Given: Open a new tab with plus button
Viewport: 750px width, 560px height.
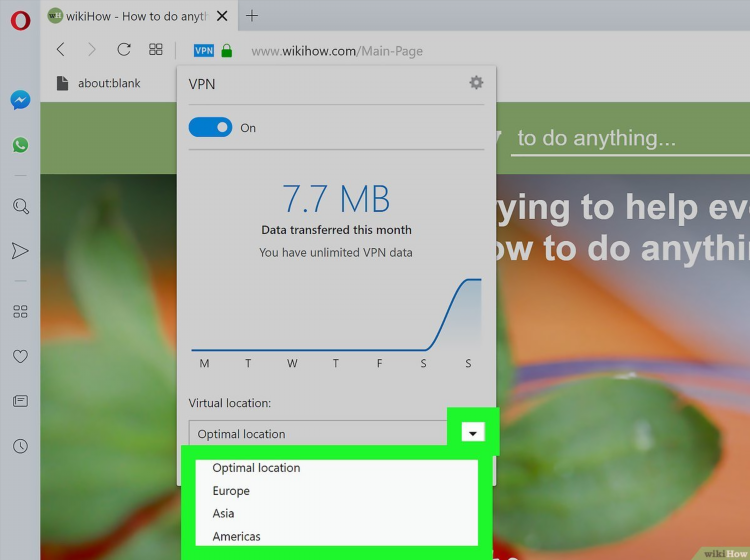Looking at the screenshot, I should tap(252, 16).
